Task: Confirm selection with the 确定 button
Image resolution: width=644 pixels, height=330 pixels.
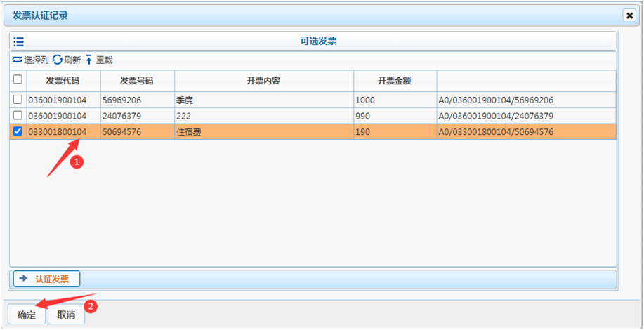Action: (x=27, y=315)
